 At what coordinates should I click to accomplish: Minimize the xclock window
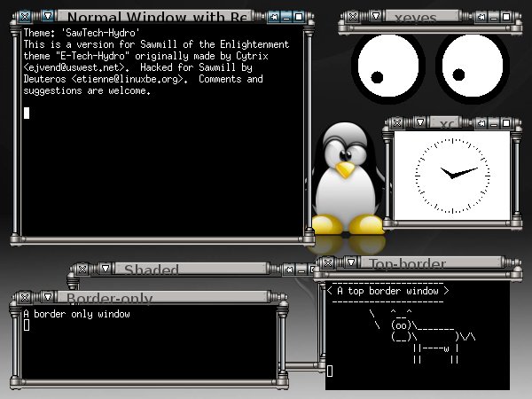tap(494, 123)
